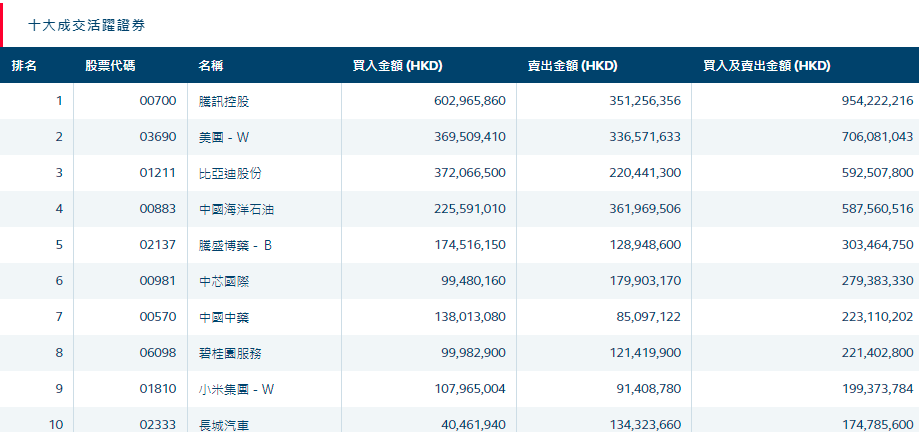This screenshot has height=432, width=919.
Task: Click buy amount 107,965,004
Action: point(469,389)
